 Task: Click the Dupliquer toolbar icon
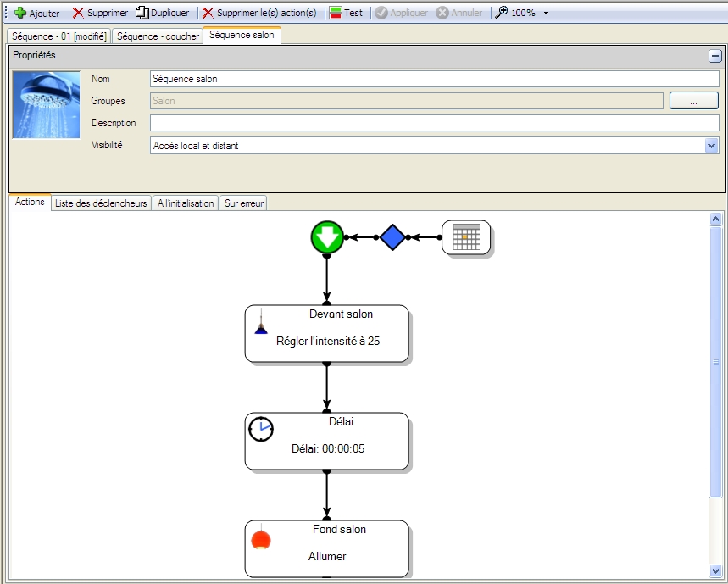pyautogui.click(x=142, y=14)
